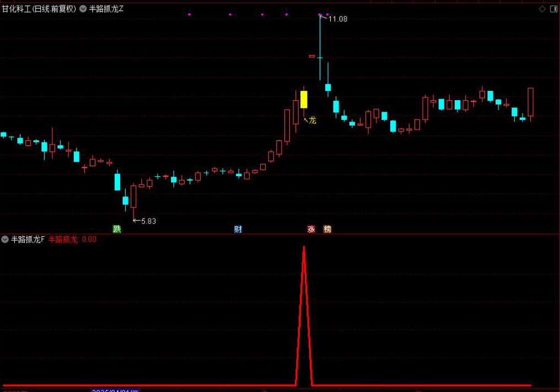
Task: Click the 11.08 high price label
Action: [337, 19]
